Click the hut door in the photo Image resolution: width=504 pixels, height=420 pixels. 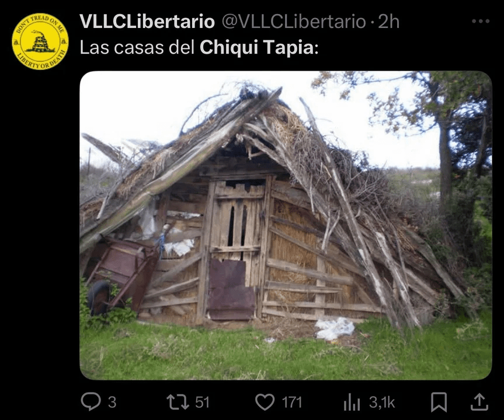(x=237, y=250)
